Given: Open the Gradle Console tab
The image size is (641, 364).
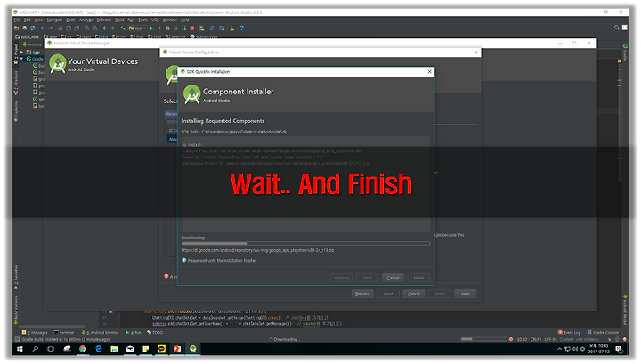Looking at the screenshot, I should coord(604,333).
